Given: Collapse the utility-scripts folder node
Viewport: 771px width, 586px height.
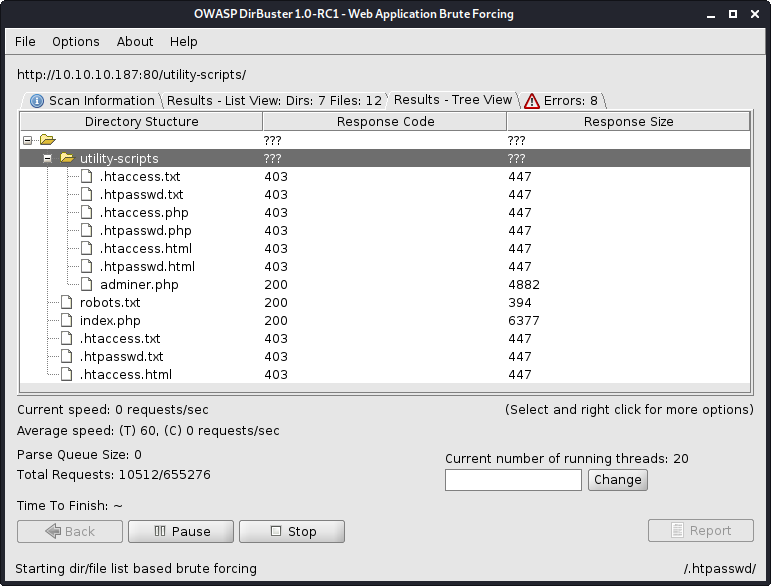Looking at the screenshot, I should (x=47, y=159).
